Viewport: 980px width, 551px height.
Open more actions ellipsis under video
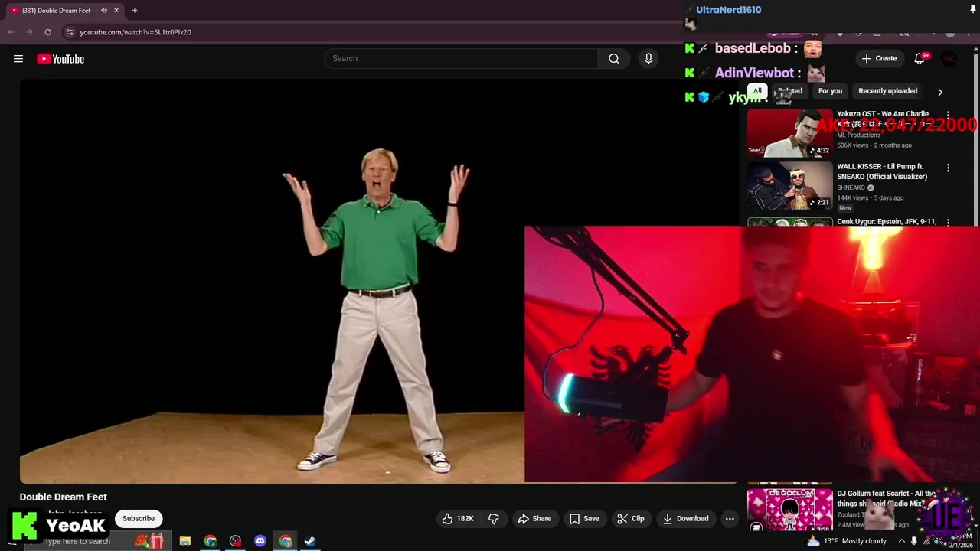(730, 519)
